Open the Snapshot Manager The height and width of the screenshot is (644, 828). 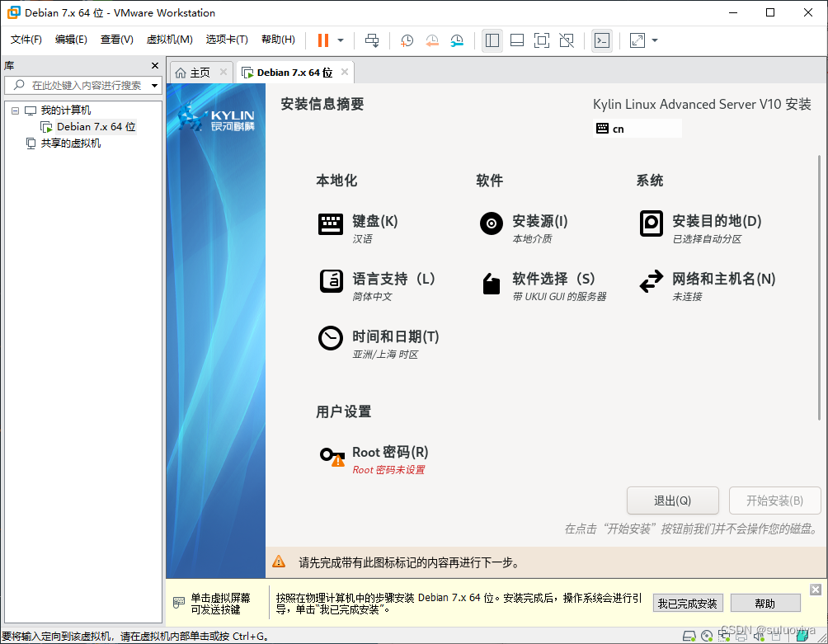pos(458,40)
